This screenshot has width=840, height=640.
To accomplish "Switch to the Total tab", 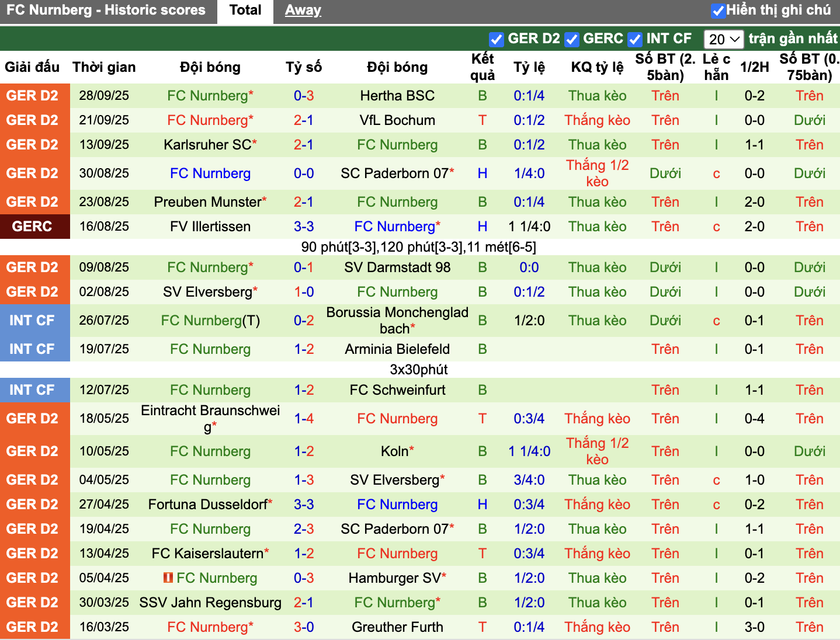I will pyautogui.click(x=245, y=11).
